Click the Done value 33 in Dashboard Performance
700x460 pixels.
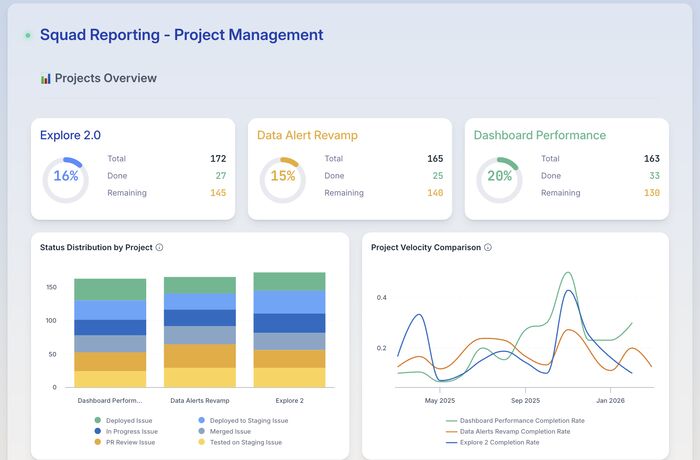tap(654, 176)
